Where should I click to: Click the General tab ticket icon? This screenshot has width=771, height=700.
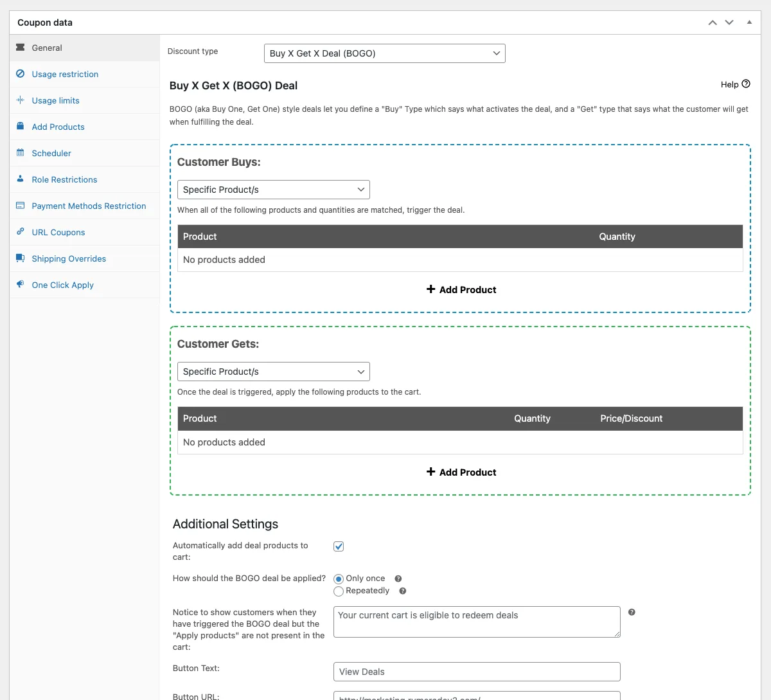click(x=21, y=48)
